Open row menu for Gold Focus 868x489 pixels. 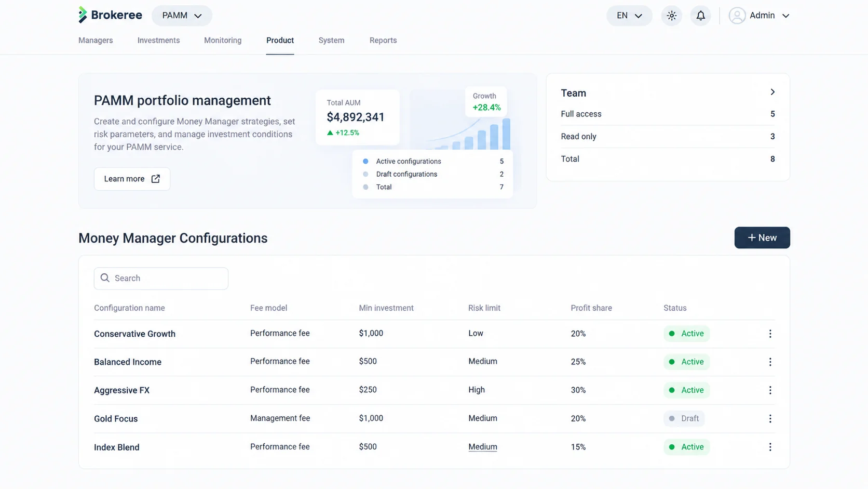pos(770,418)
